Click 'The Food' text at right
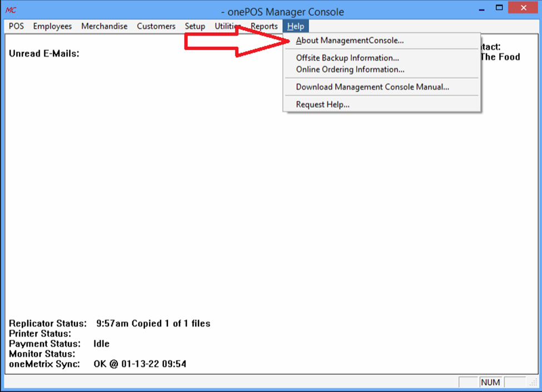Viewport: 542px width, 392px height. [500, 57]
